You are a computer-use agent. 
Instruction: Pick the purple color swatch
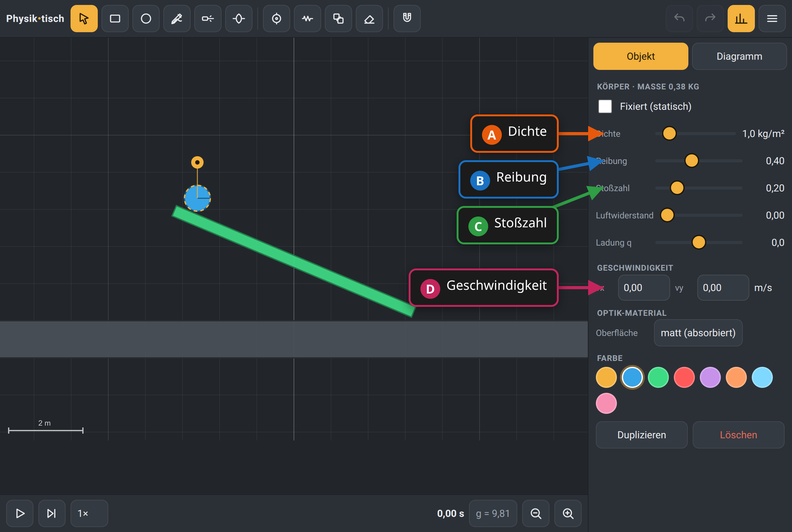pos(710,377)
